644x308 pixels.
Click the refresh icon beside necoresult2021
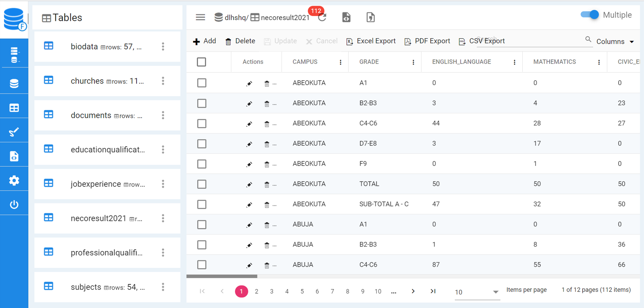click(322, 18)
